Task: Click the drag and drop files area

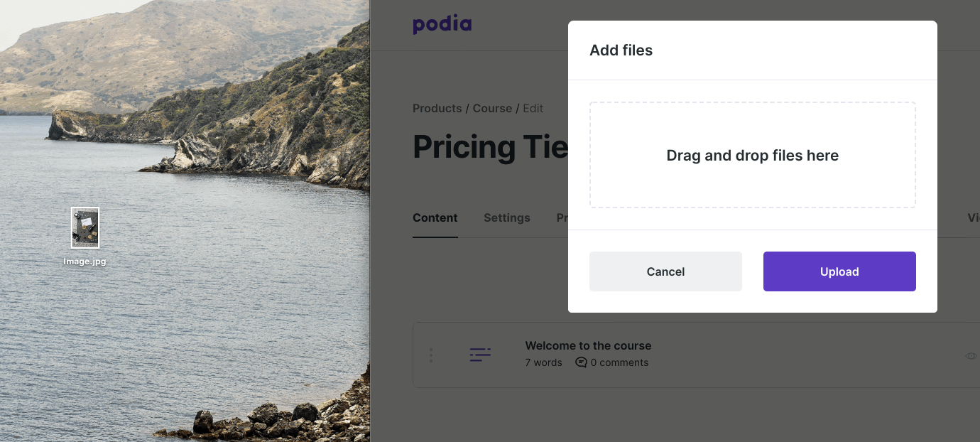Action: (x=753, y=155)
